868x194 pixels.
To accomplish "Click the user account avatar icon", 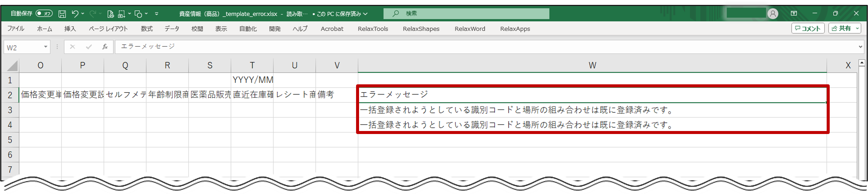I will click(x=773, y=13).
